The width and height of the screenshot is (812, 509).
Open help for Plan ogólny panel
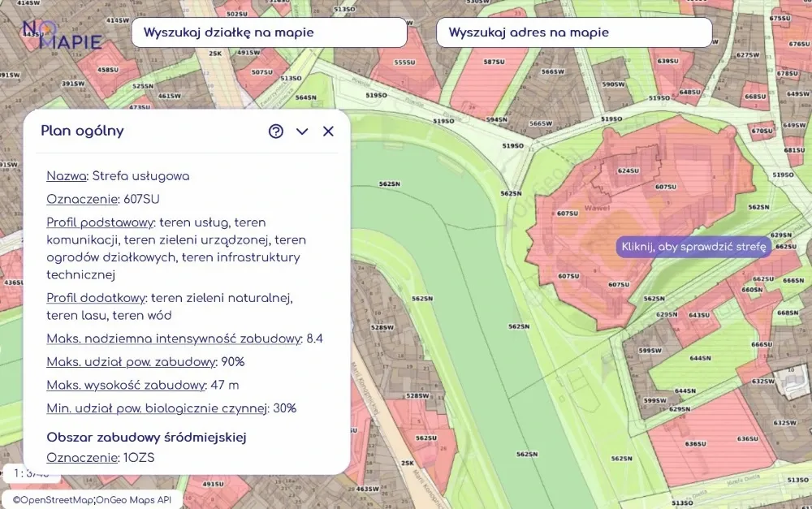[x=276, y=131]
